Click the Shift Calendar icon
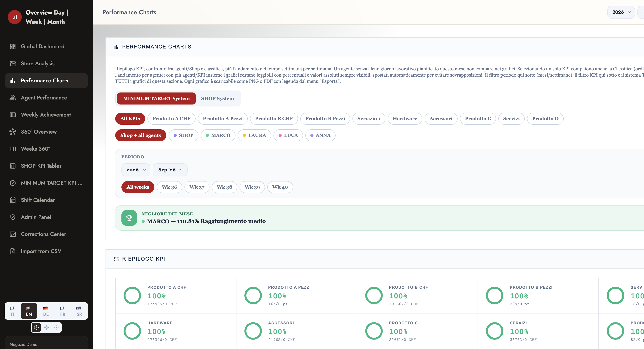The width and height of the screenshot is (644, 349). (x=13, y=200)
